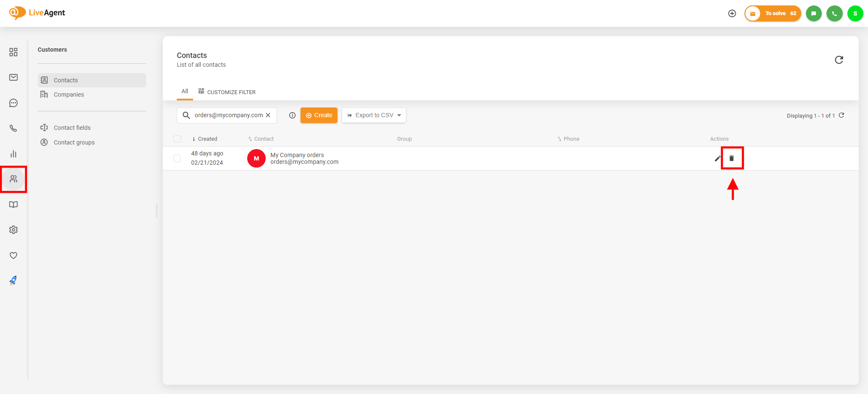Open the Reports bar chart icon
The image size is (868, 394).
[x=13, y=154]
